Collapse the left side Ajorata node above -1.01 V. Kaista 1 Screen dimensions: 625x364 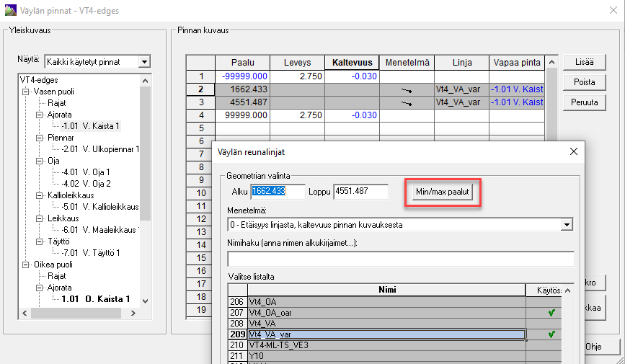pyautogui.click(x=39, y=115)
